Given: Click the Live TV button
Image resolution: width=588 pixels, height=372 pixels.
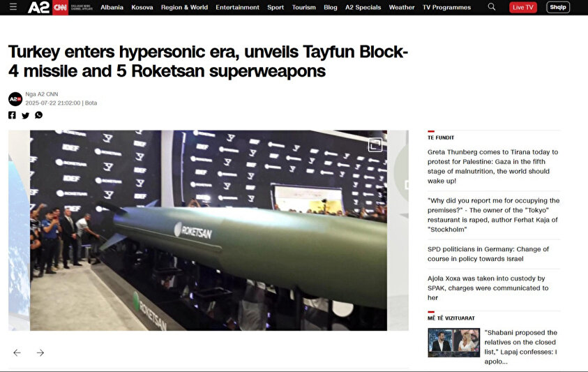Looking at the screenshot, I should pyautogui.click(x=522, y=7).
